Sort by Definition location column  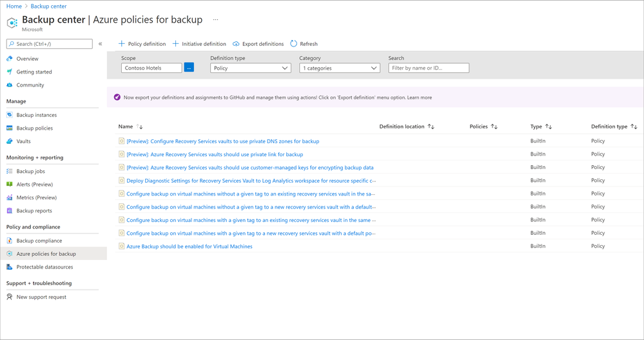pyautogui.click(x=431, y=126)
